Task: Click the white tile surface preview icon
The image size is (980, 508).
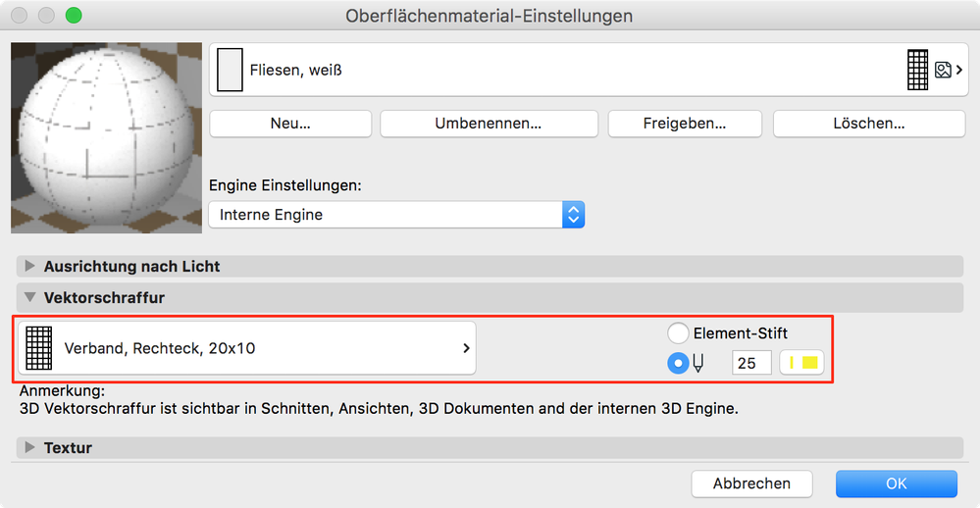Action: (229, 70)
